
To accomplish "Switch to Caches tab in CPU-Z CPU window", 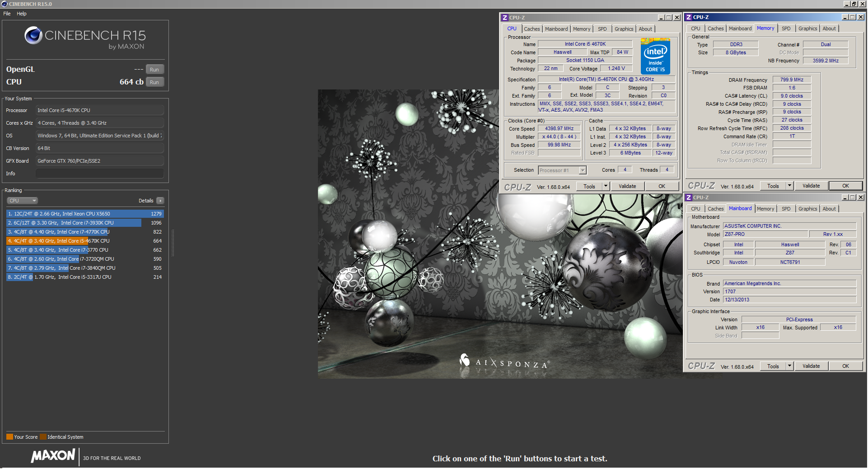I will tap(532, 29).
